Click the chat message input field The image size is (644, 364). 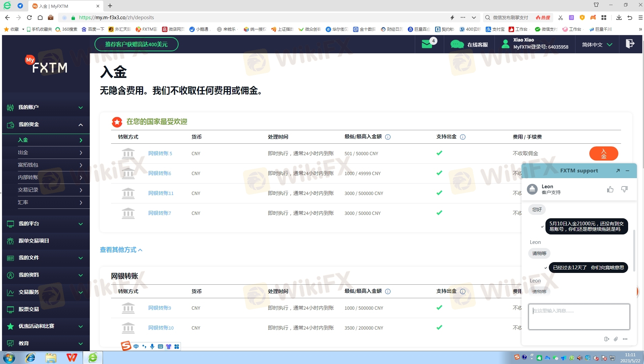click(x=579, y=316)
